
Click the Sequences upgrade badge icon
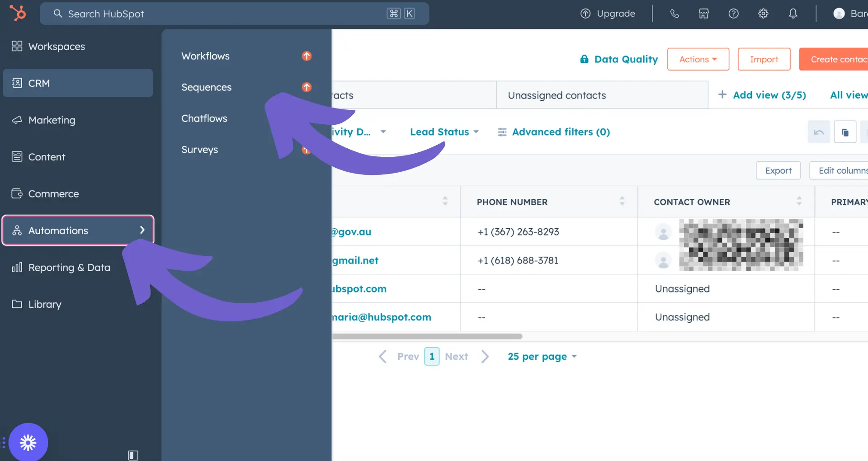[x=307, y=87]
